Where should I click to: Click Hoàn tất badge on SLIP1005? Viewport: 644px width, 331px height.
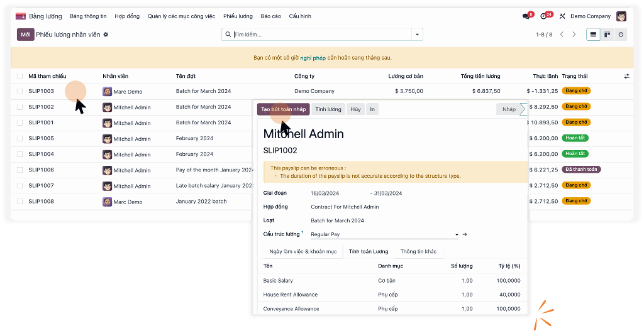pos(575,138)
